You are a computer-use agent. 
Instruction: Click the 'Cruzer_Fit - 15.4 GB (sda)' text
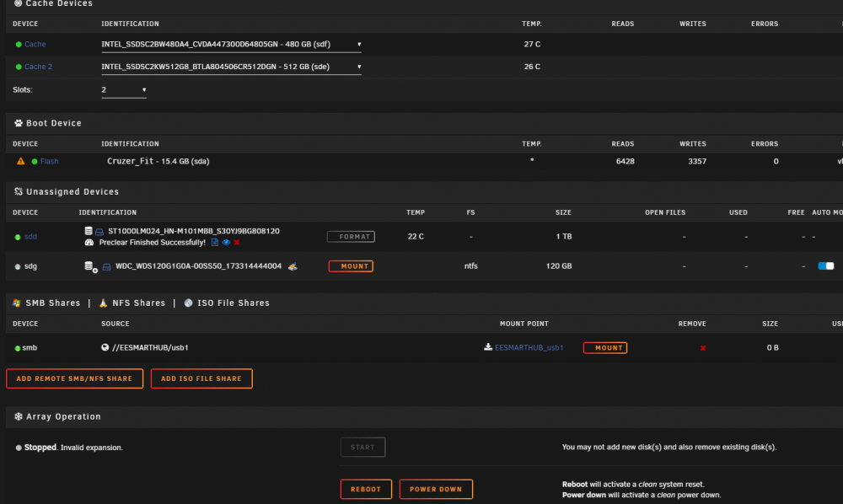(158, 161)
